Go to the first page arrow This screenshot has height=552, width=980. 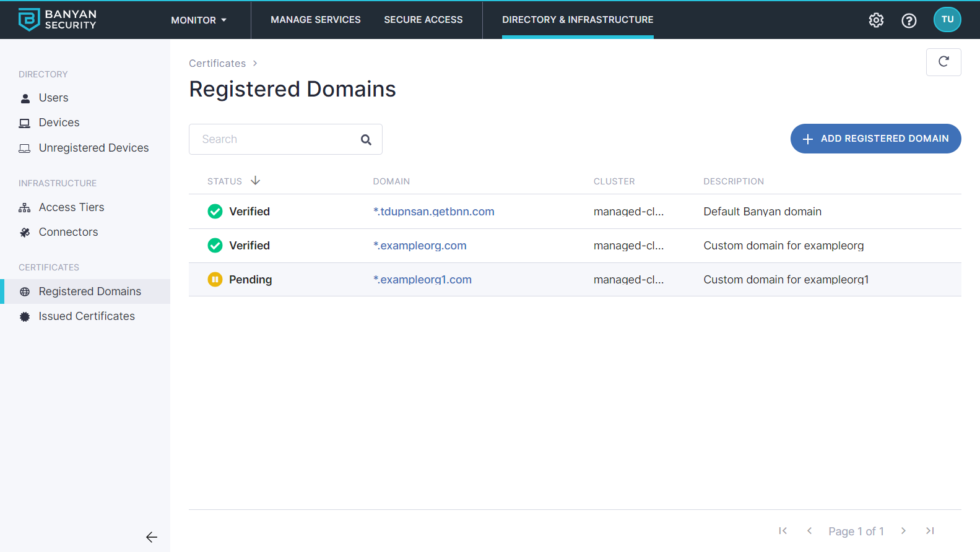783,531
